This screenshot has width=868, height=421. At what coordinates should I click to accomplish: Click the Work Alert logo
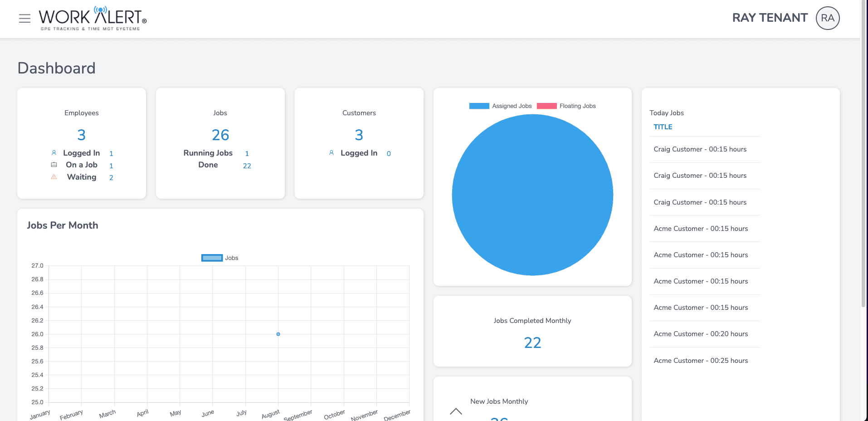click(93, 19)
